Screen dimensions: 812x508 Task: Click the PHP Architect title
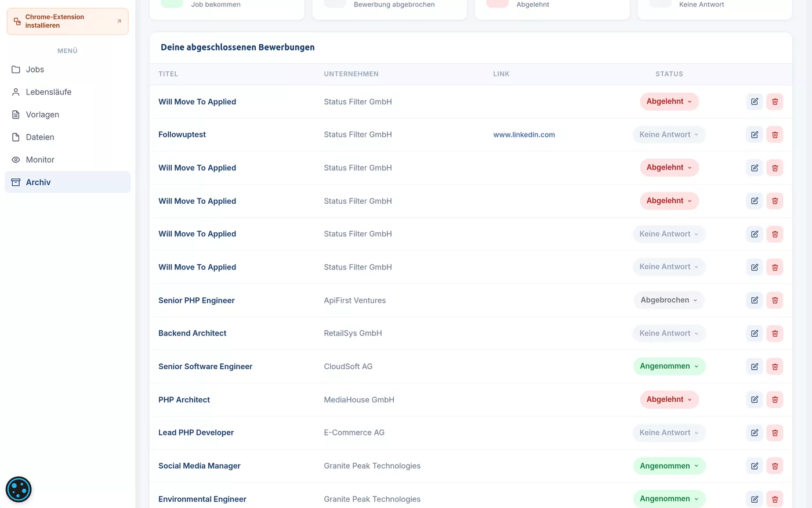[184, 399]
